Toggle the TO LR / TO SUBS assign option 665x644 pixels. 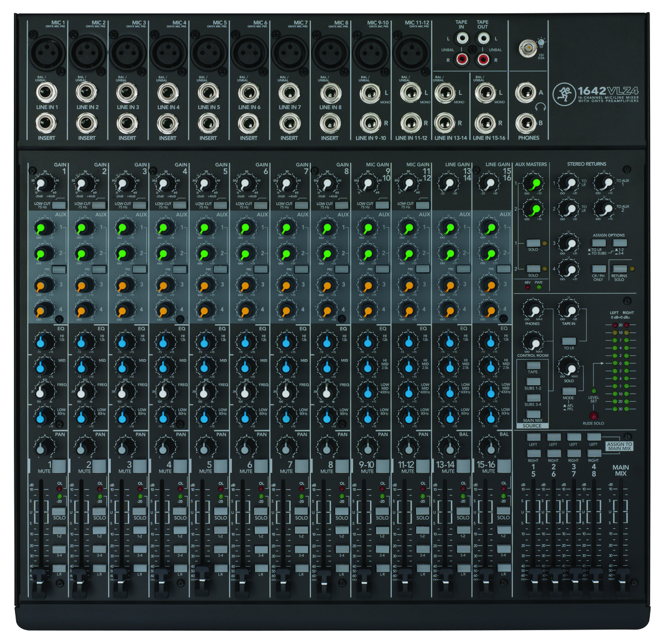pyautogui.click(x=598, y=243)
